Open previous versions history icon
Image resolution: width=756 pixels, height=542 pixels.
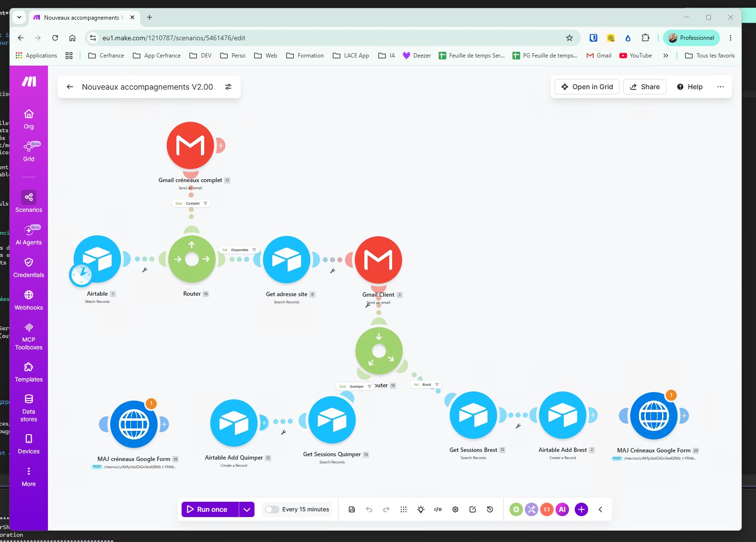tap(490, 509)
